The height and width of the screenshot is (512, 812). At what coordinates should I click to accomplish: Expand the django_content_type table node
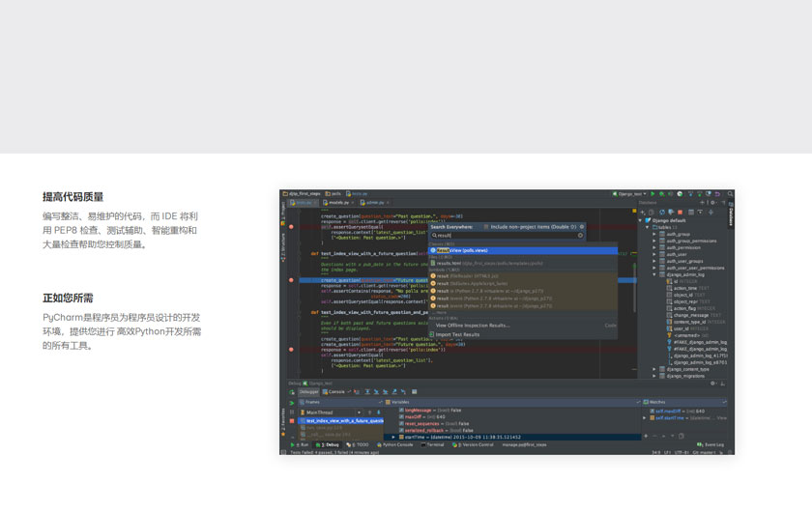click(x=654, y=369)
